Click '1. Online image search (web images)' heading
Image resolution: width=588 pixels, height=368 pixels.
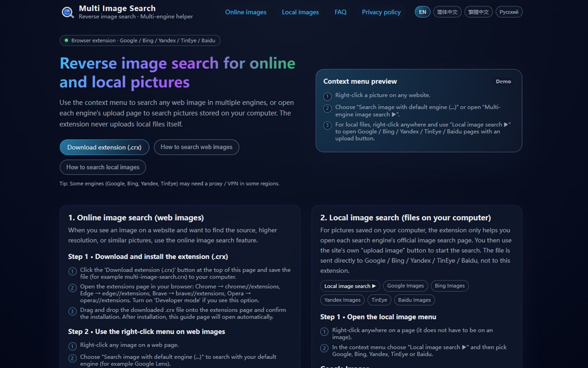tap(136, 218)
